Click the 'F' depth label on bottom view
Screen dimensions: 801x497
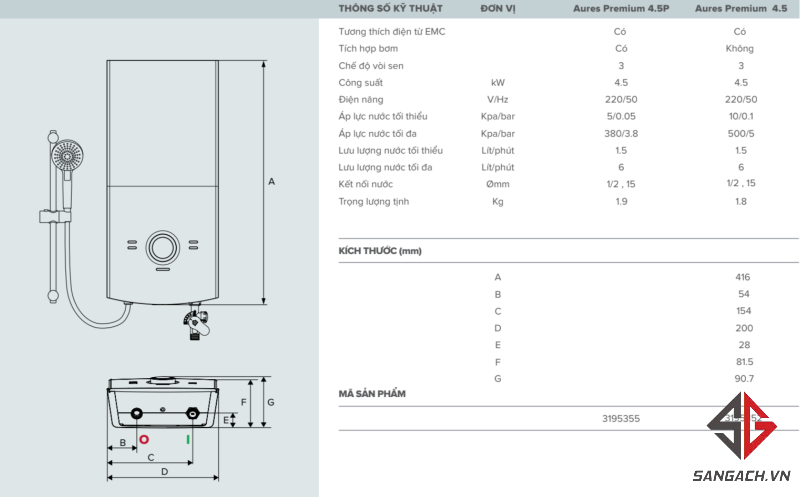[x=244, y=403]
